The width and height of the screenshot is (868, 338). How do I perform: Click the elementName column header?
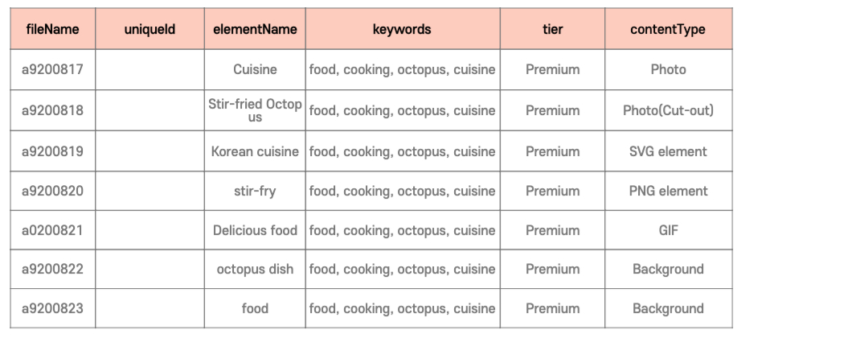[x=255, y=30]
